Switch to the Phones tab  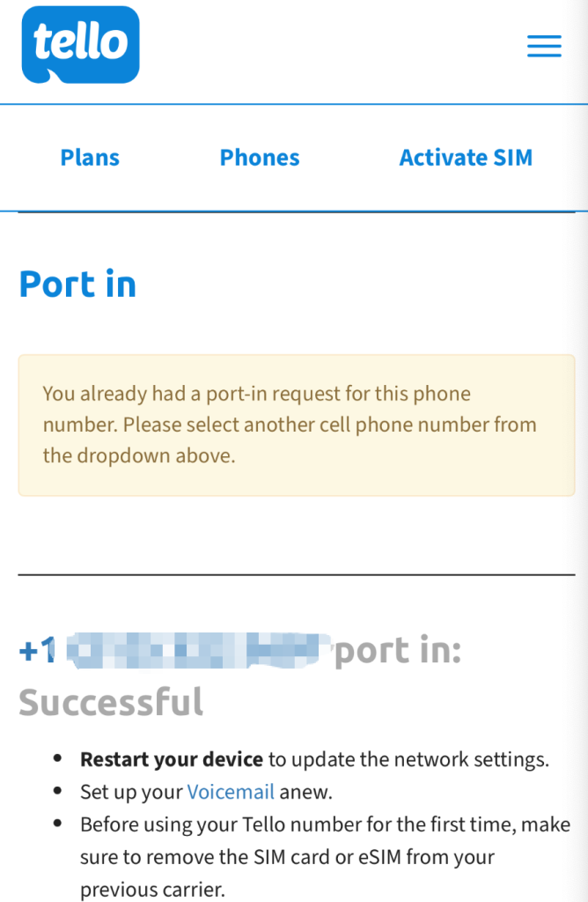(x=260, y=158)
